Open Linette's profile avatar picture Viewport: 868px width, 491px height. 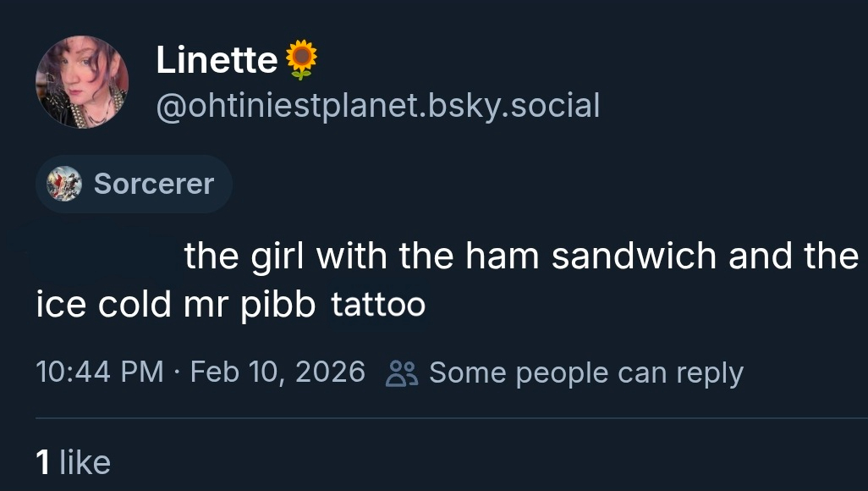click(82, 82)
